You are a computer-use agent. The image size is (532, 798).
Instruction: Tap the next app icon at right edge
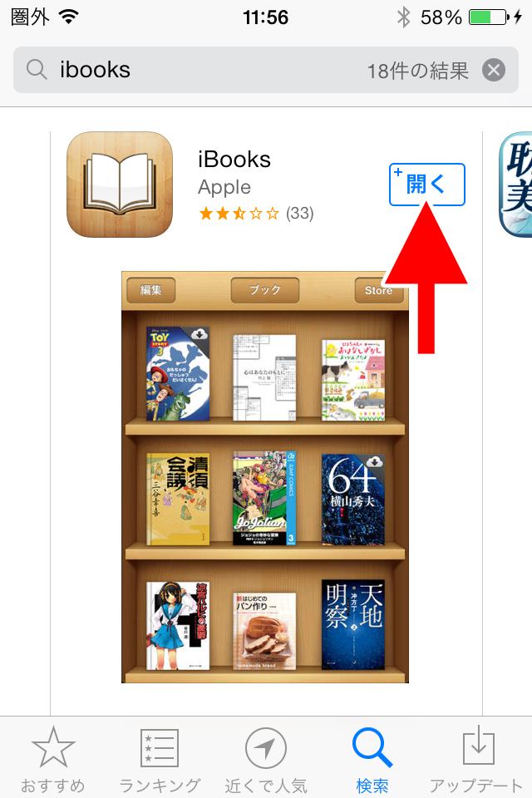coord(515,185)
